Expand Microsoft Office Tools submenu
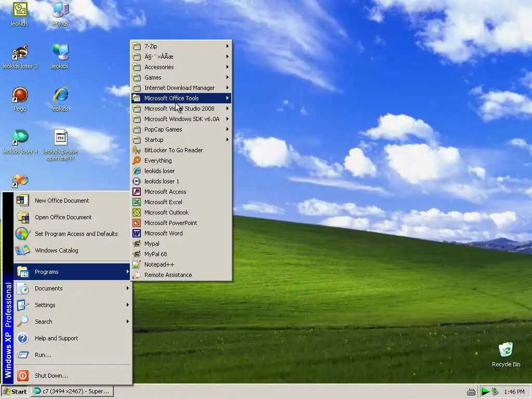Screen dimensions: 532x399 coord(181,98)
